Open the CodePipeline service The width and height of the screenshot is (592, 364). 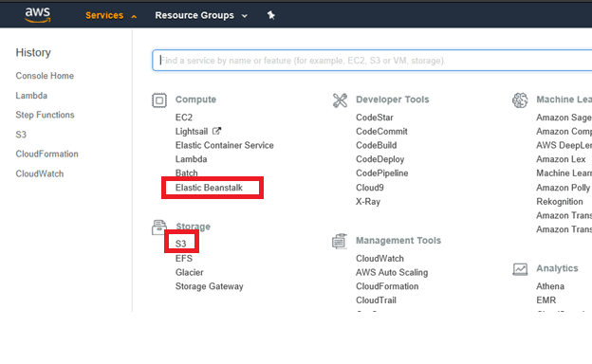click(381, 173)
